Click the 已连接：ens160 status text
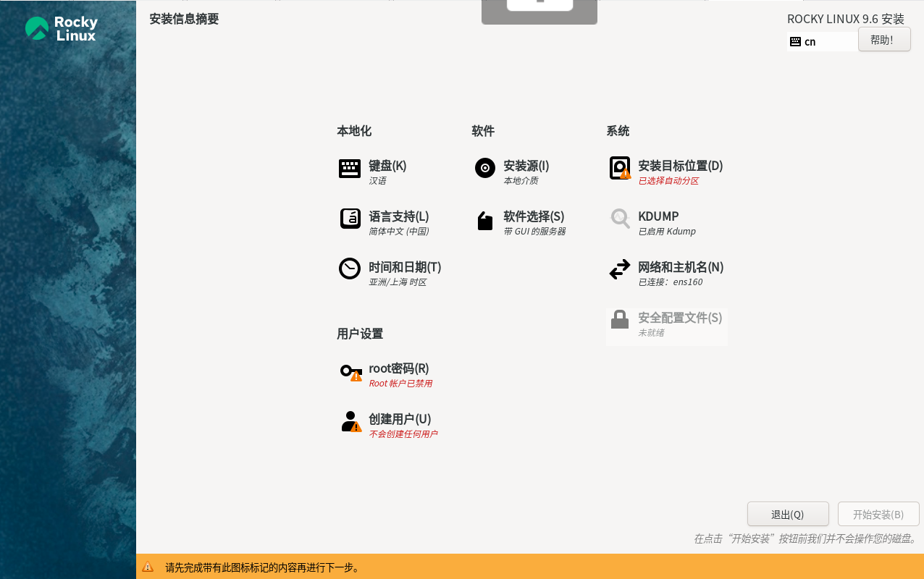Image resolution: width=924 pixels, height=579 pixels. [x=671, y=282]
